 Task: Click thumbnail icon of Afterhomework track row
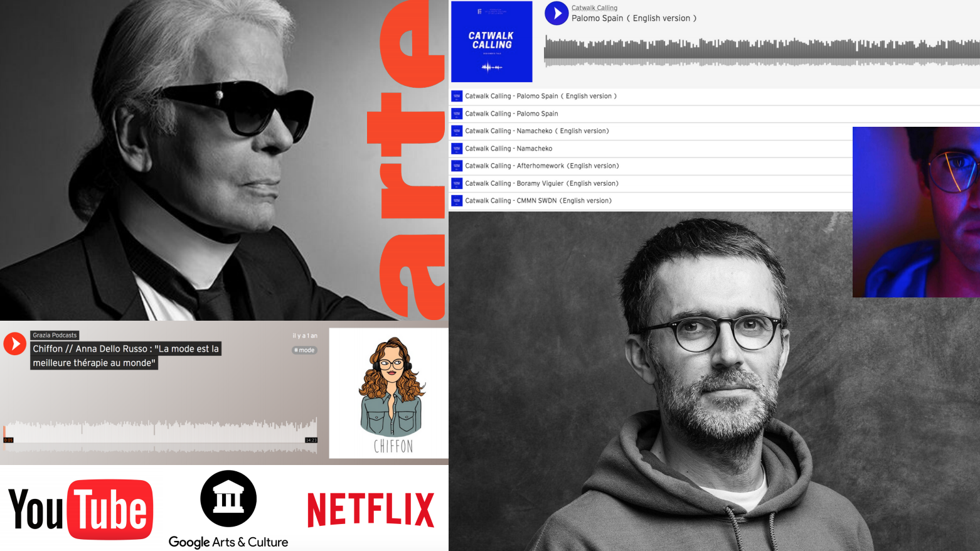[x=457, y=166]
